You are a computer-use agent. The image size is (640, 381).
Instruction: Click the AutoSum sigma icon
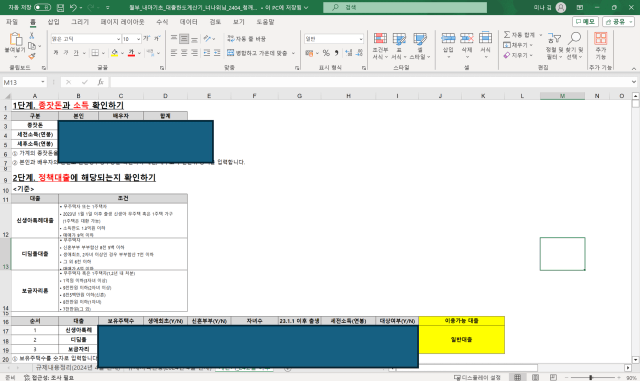[507, 35]
